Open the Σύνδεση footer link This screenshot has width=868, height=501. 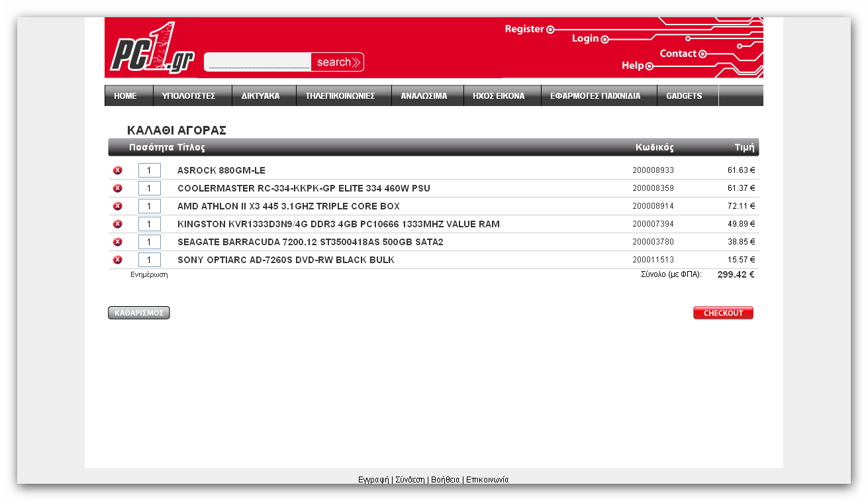410,479
